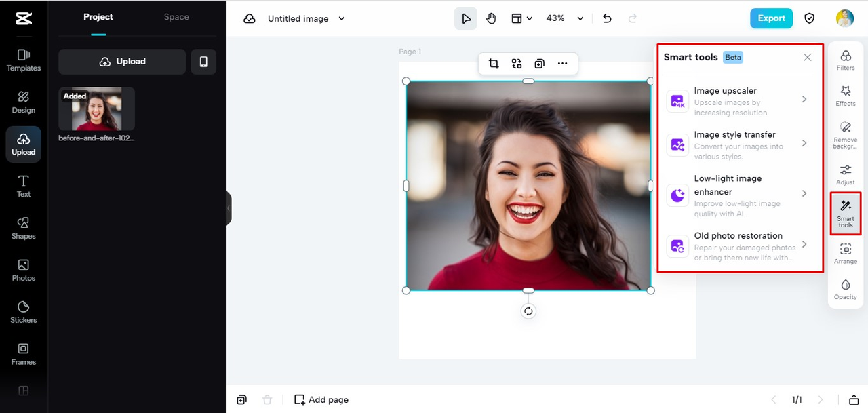Click the undo arrow
Screen dimensions: 868x413
tap(607, 19)
